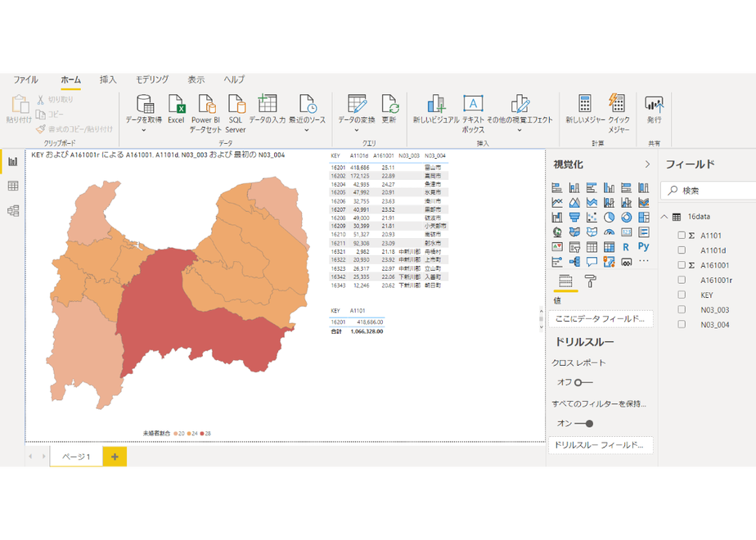Check the A1101d field checkbox

coord(682,250)
